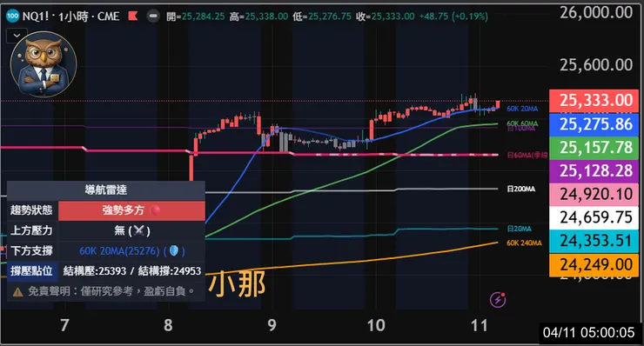The width and height of the screenshot is (644, 346).
Task: Click the 25,600.00 price scale label
Action: pos(596,65)
